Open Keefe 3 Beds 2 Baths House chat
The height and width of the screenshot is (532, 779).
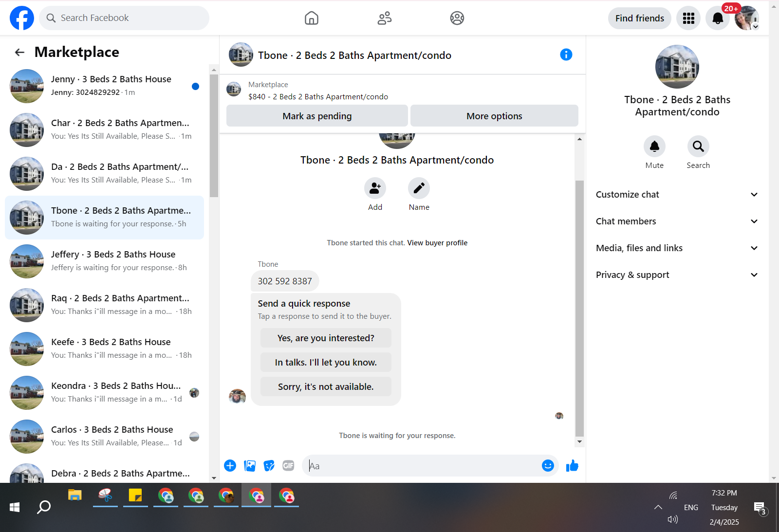pos(105,349)
